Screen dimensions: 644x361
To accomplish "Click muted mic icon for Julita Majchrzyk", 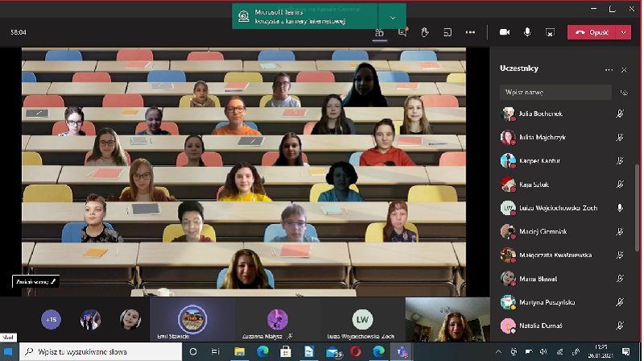I will [x=620, y=137].
